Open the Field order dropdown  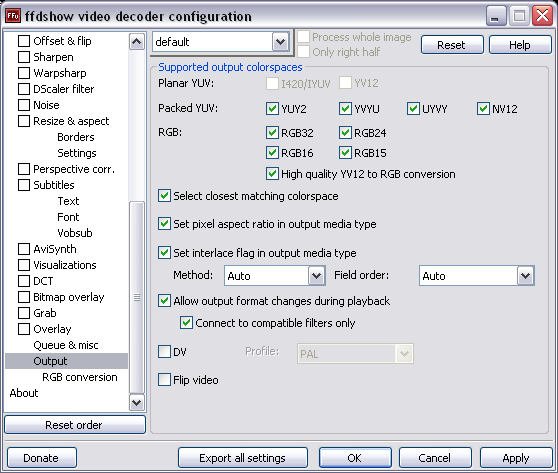(525, 275)
